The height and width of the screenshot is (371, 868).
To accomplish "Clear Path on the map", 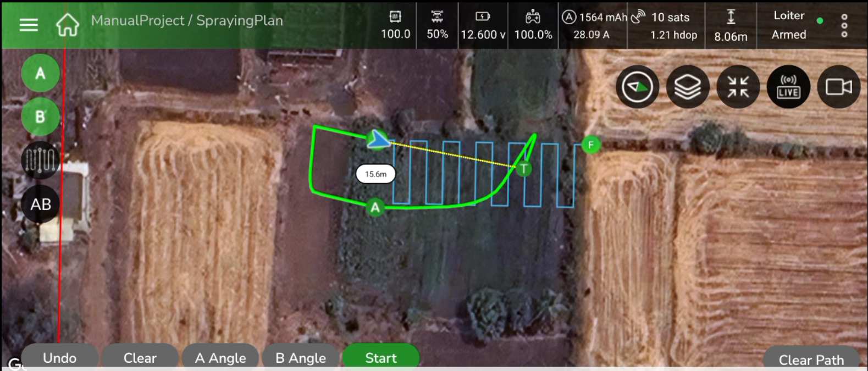I will click(x=811, y=359).
